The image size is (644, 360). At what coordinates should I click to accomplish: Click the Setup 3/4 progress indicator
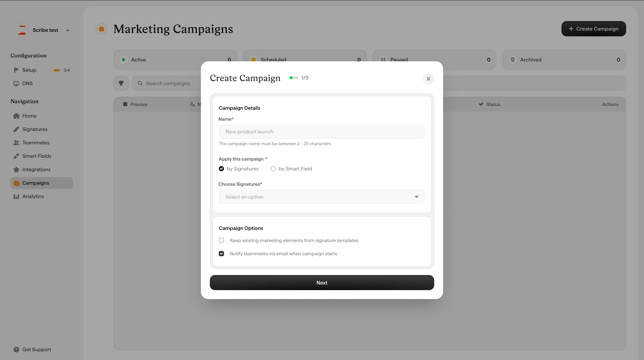(x=61, y=70)
